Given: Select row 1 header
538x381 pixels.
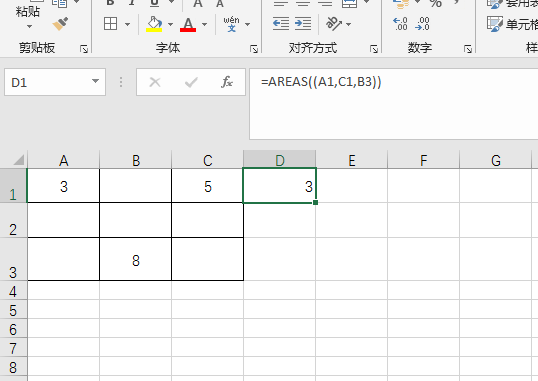Looking at the screenshot, I should (x=13, y=186).
